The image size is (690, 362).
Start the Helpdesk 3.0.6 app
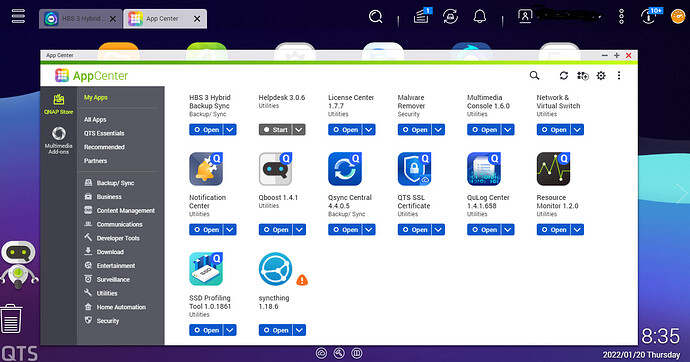click(275, 130)
